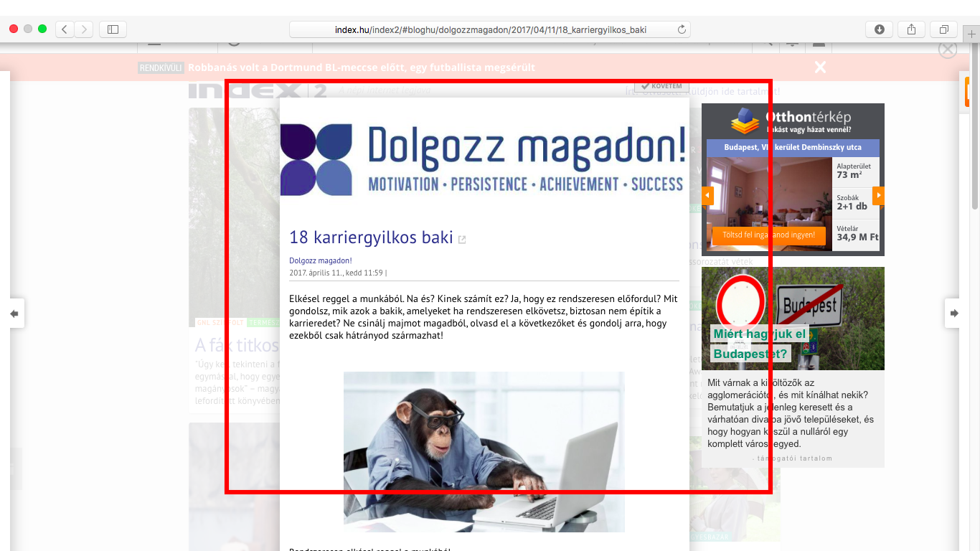Click the Otthontérkép logo in the ad
The width and height of the screenshot is (980, 551).
tap(791, 121)
